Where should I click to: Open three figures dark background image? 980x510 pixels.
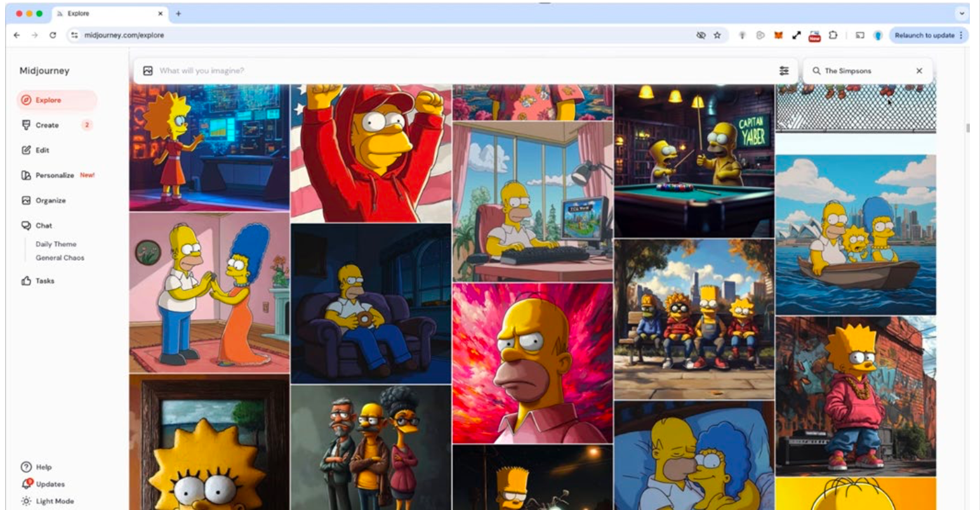(371, 447)
